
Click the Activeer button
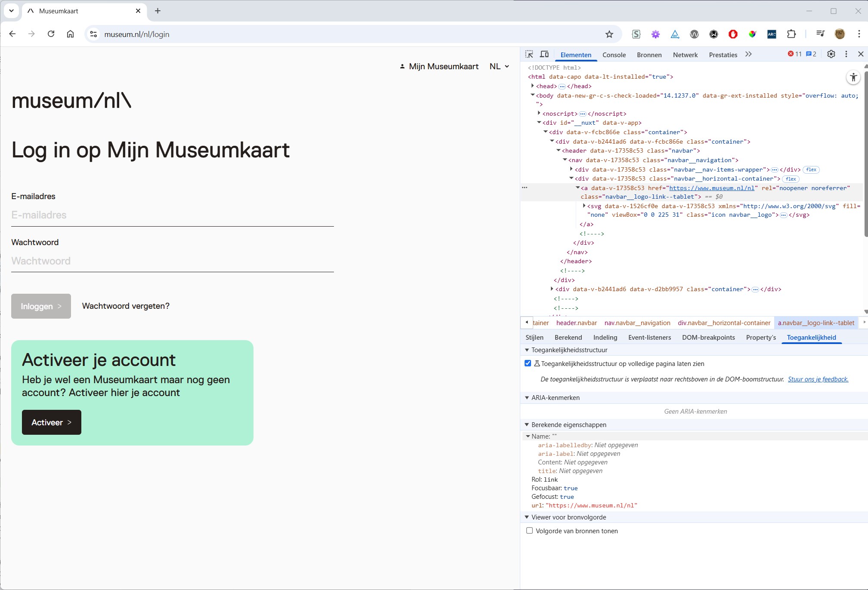point(52,422)
